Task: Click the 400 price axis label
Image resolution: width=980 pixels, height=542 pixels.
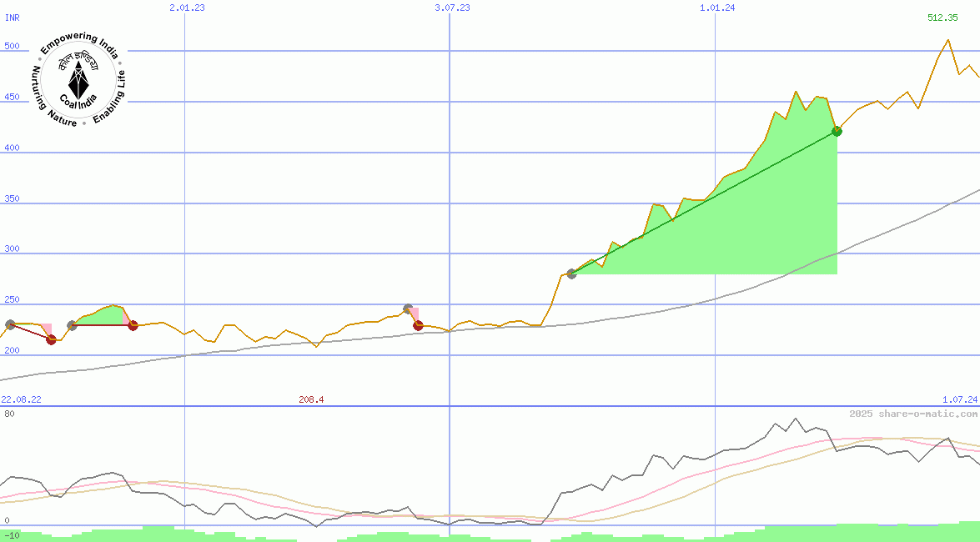Action: (12, 148)
